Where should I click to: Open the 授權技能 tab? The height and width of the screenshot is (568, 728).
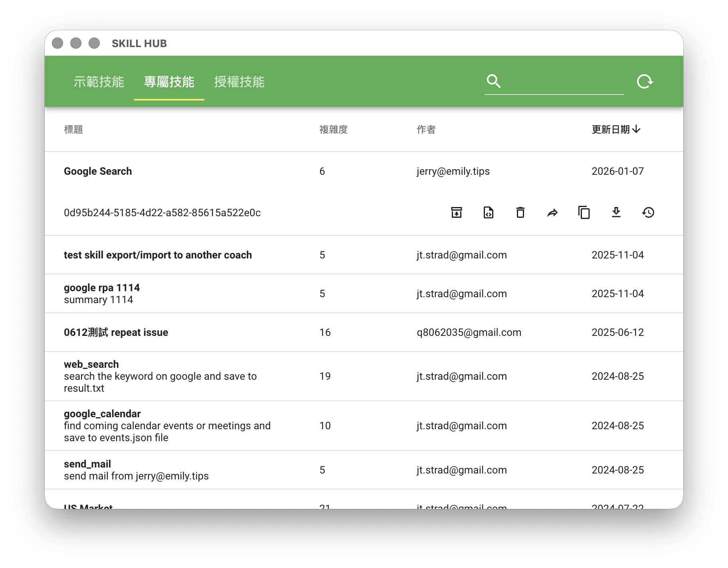point(239,82)
